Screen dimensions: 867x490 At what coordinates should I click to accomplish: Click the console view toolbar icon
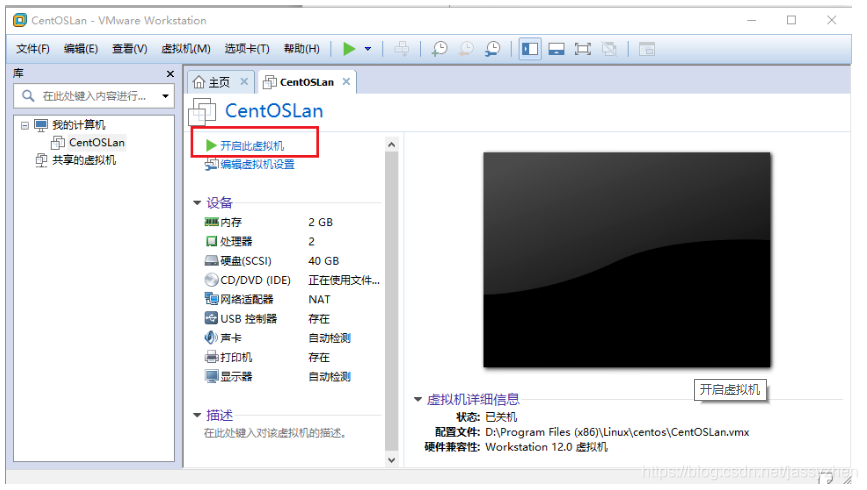pos(646,49)
